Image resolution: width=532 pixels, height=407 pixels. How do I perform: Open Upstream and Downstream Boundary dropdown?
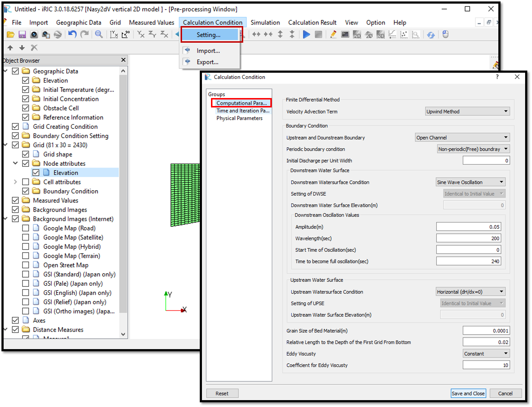(463, 137)
